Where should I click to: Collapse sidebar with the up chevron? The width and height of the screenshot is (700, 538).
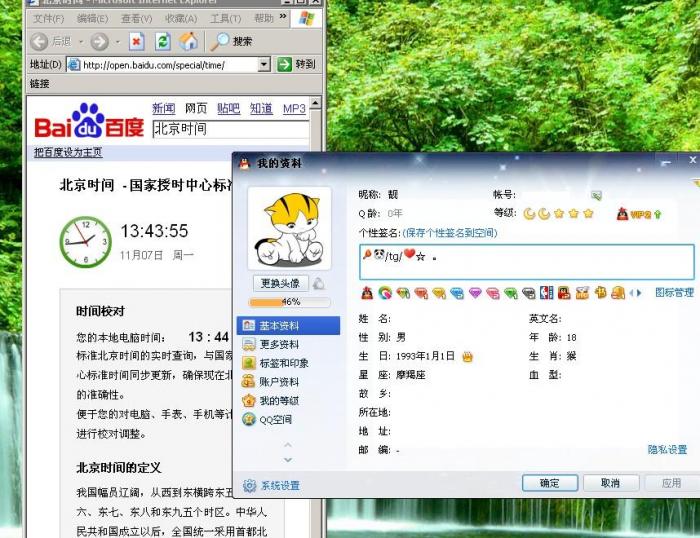tap(288, 445)
